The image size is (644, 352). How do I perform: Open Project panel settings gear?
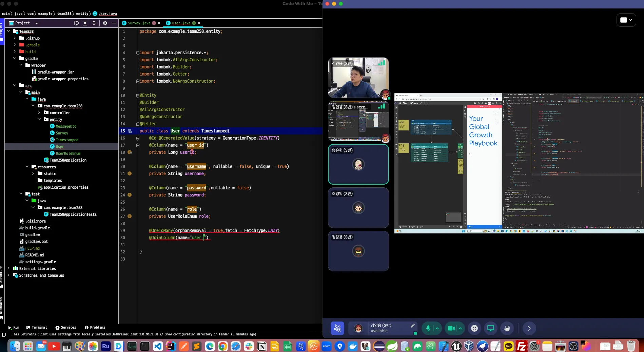coord(105,23)
